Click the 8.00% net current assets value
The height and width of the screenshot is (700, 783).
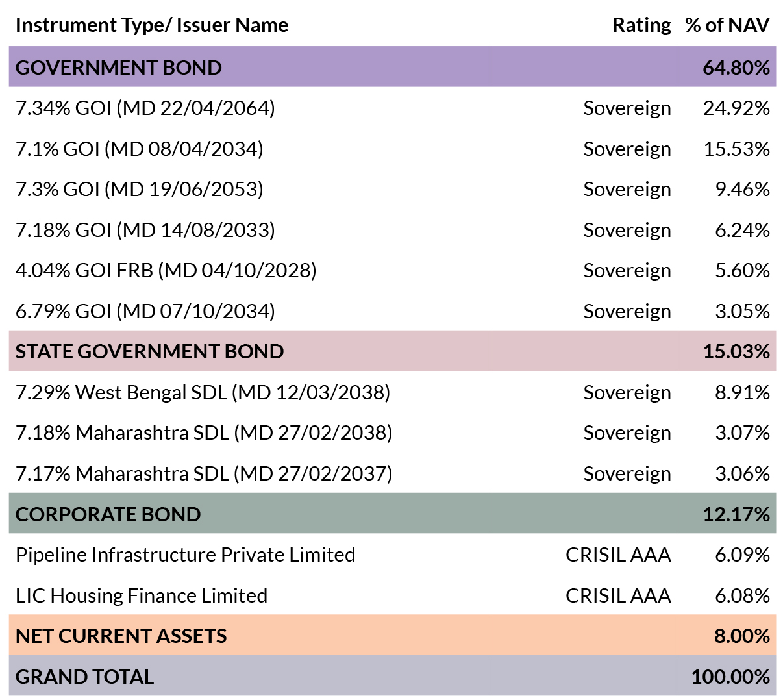[x=742, y=636]
